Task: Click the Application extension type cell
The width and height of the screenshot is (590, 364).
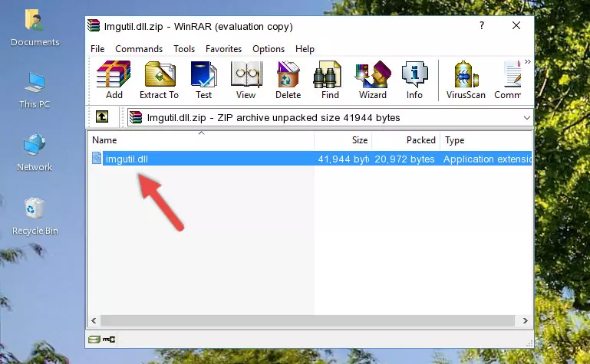Action: tap(487, 159)
